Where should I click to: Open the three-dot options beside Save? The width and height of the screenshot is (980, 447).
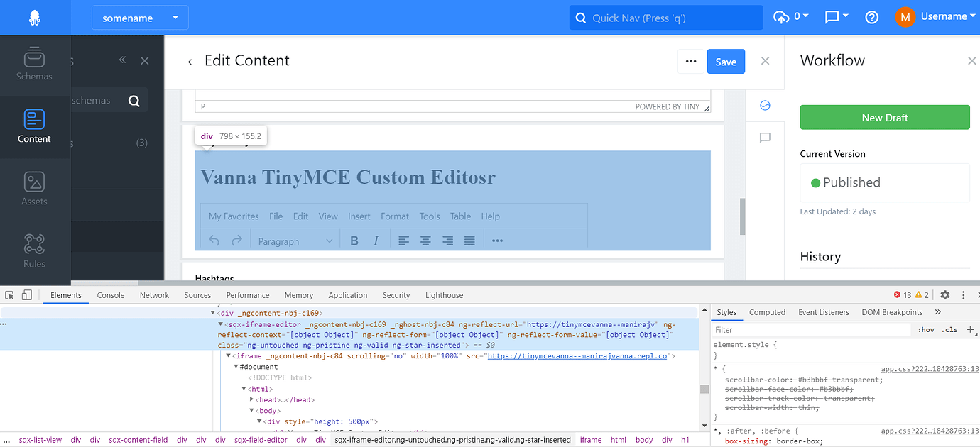tap(691, 62)
